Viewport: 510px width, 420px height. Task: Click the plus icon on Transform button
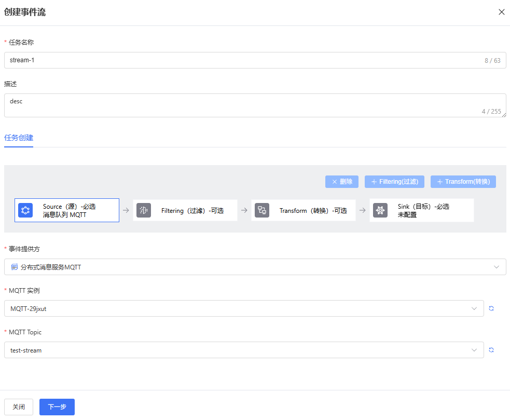(x=440, y=182)
